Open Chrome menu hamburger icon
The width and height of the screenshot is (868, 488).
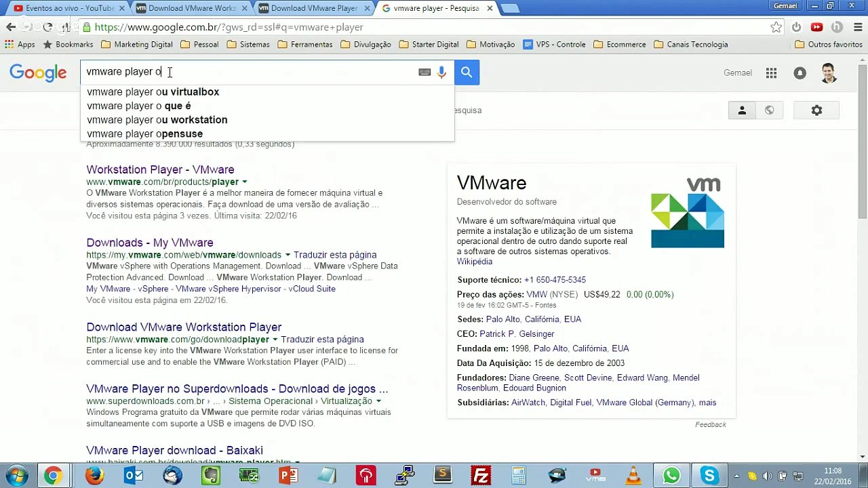[x=856, y=27]
